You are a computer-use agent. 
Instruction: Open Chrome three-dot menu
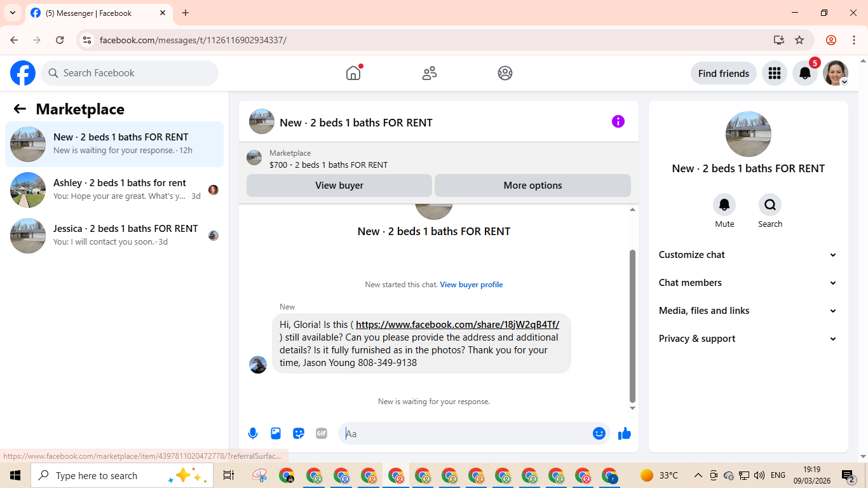(853, 40)
